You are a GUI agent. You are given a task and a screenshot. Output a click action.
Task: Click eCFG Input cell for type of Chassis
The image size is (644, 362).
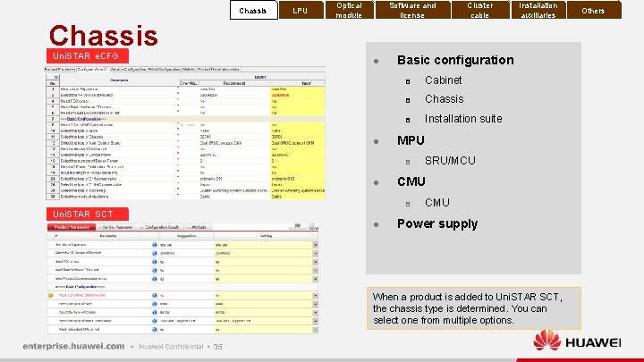297,137
